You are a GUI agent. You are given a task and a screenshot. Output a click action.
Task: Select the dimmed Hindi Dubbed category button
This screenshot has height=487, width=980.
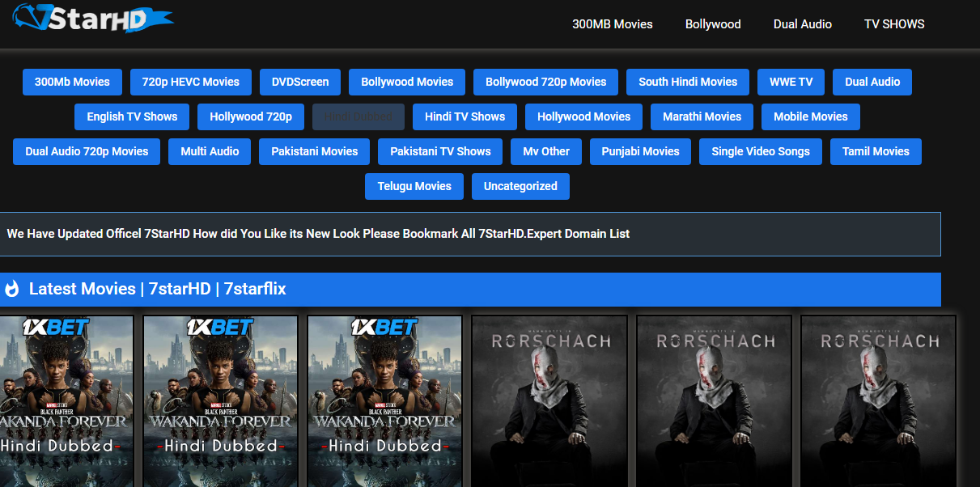point(358,116)
